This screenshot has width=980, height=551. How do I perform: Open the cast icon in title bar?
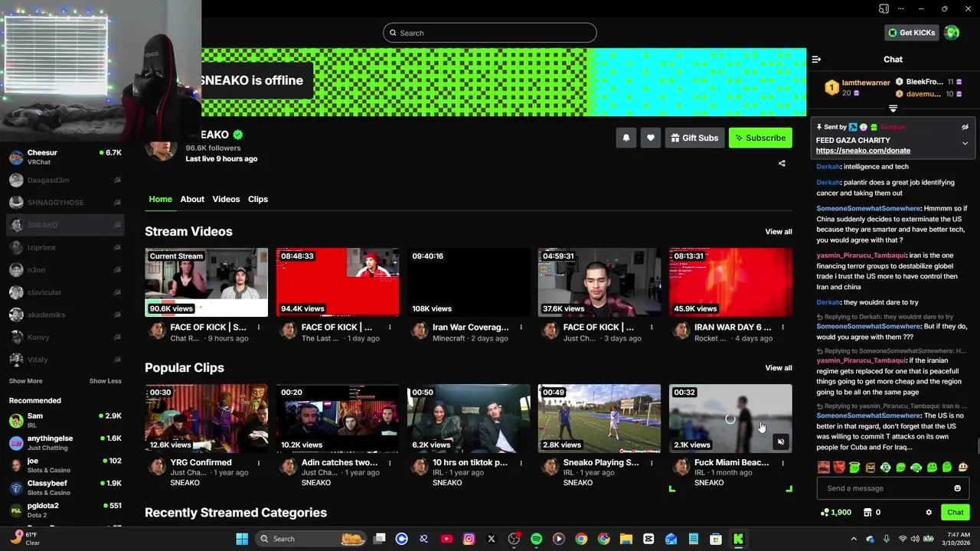(884, 9)
